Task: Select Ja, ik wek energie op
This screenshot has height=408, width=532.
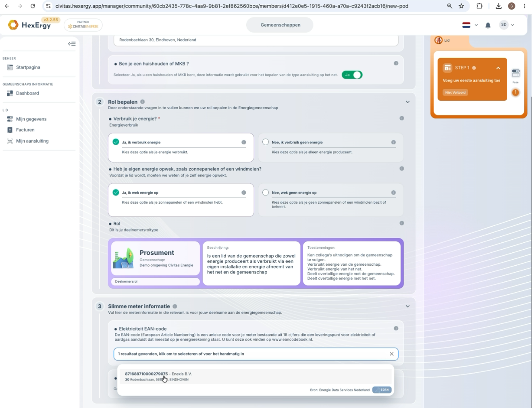Action: tap(181, 200)
